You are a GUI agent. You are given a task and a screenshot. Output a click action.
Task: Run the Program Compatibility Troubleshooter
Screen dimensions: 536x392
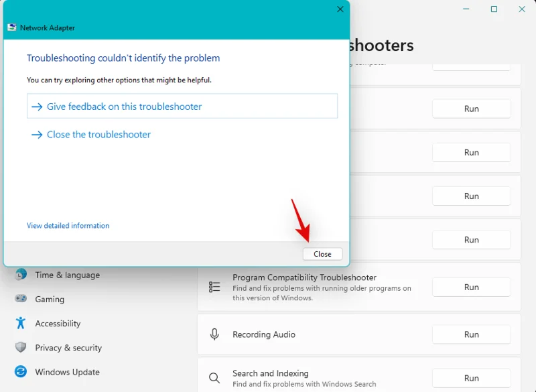[471, 287]
